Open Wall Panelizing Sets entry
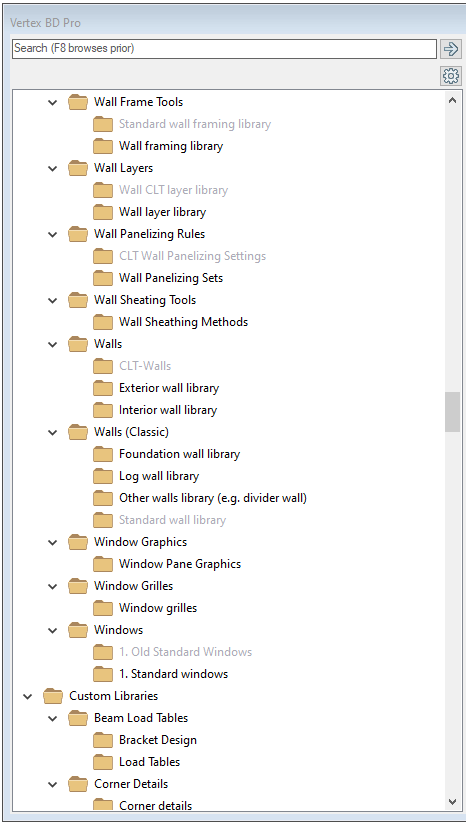Image resolution: width=466 pixels, height=823 pixels. 171,278
